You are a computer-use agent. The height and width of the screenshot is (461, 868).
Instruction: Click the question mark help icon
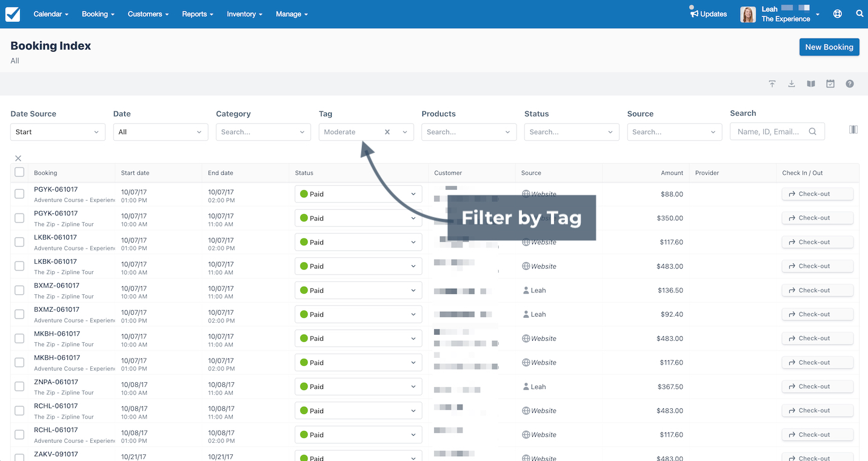[850, 84]
